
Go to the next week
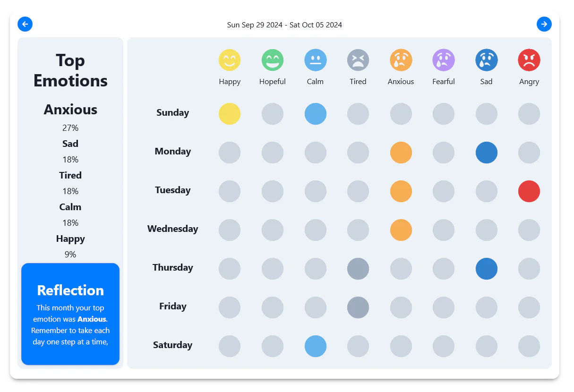pos(544,24)
